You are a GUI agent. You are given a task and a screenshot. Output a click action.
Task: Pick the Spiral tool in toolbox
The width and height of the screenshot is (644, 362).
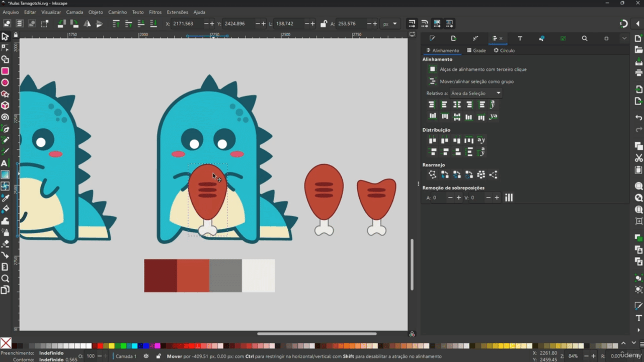click(x=5, y=117)
